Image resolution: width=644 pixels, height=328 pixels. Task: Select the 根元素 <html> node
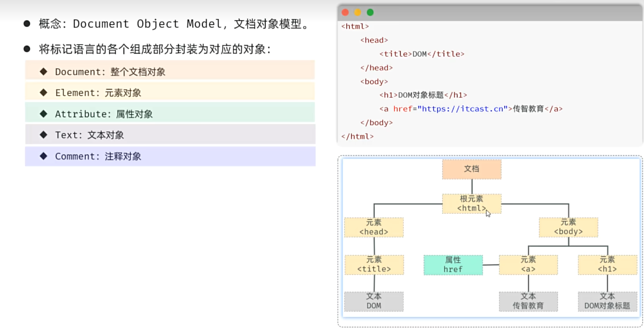pos(471,204)
